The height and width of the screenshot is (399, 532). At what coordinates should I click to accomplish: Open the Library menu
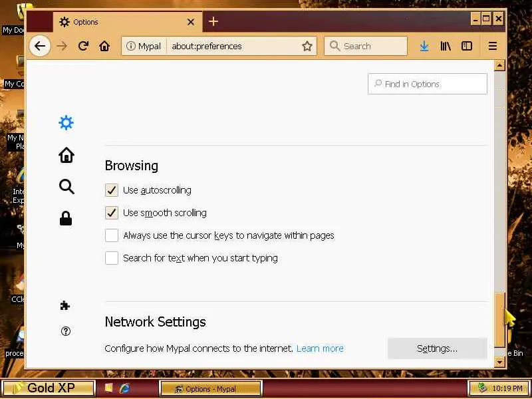point(446,46)
